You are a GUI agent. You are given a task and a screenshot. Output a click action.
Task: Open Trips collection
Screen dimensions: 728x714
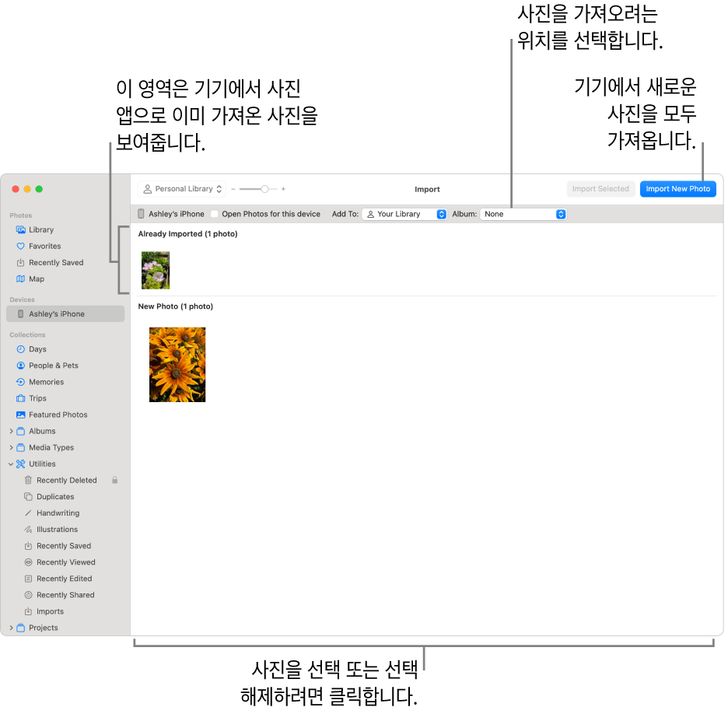tap(65, 399)
